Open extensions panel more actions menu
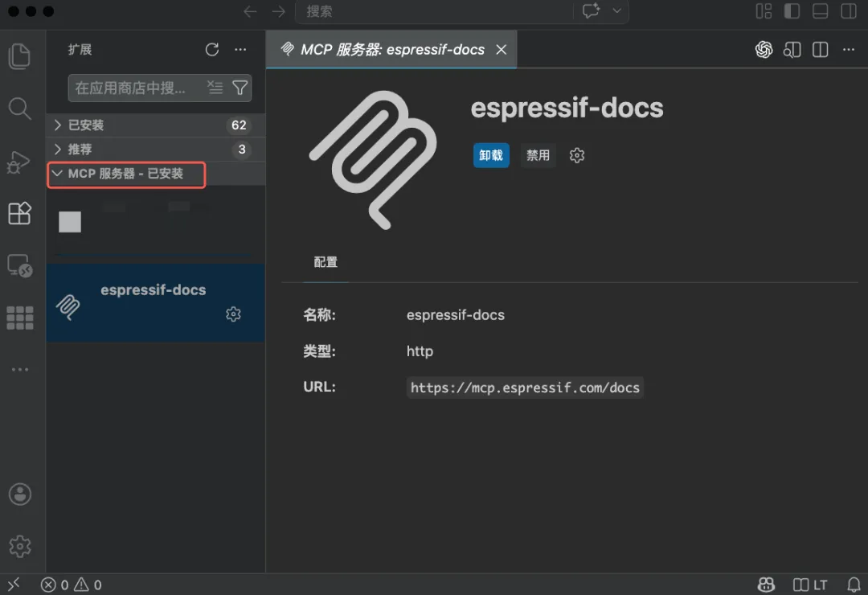 (x=240, y=50)
